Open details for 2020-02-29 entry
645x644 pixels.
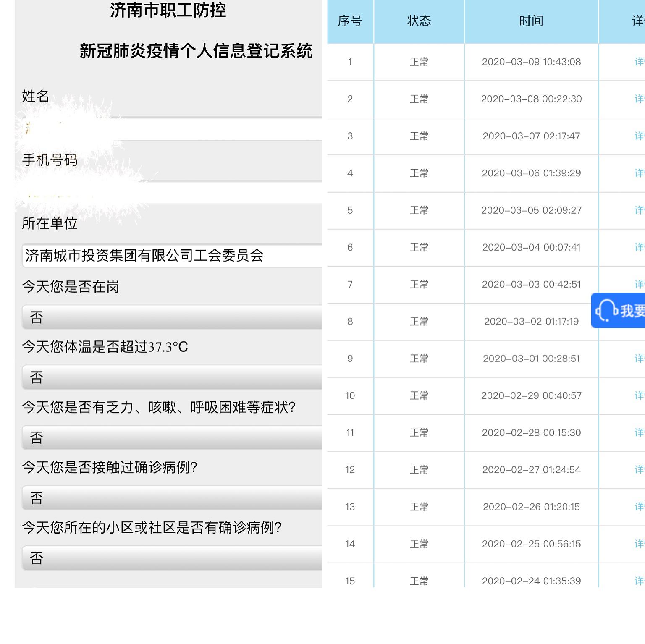coord(639,395)
